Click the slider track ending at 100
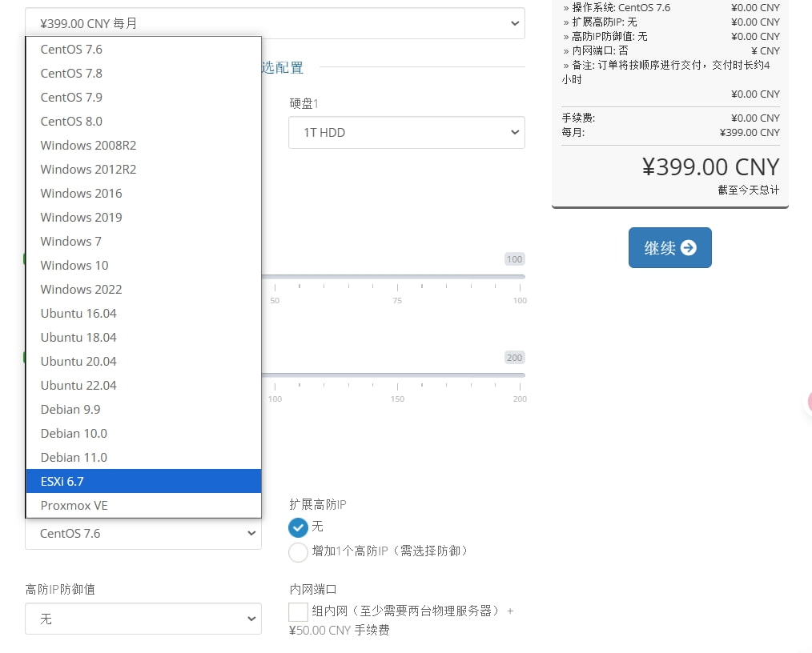Image resolution: width=812 pixels, height=653 pixels. tap(393, 277)
